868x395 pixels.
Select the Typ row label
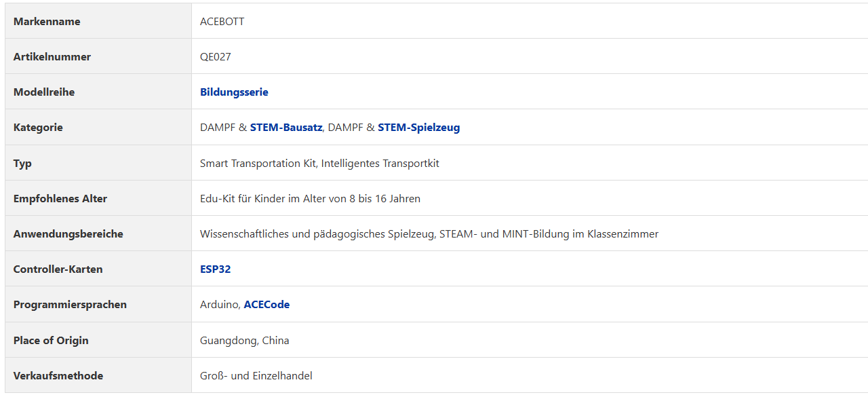[98, 163]
